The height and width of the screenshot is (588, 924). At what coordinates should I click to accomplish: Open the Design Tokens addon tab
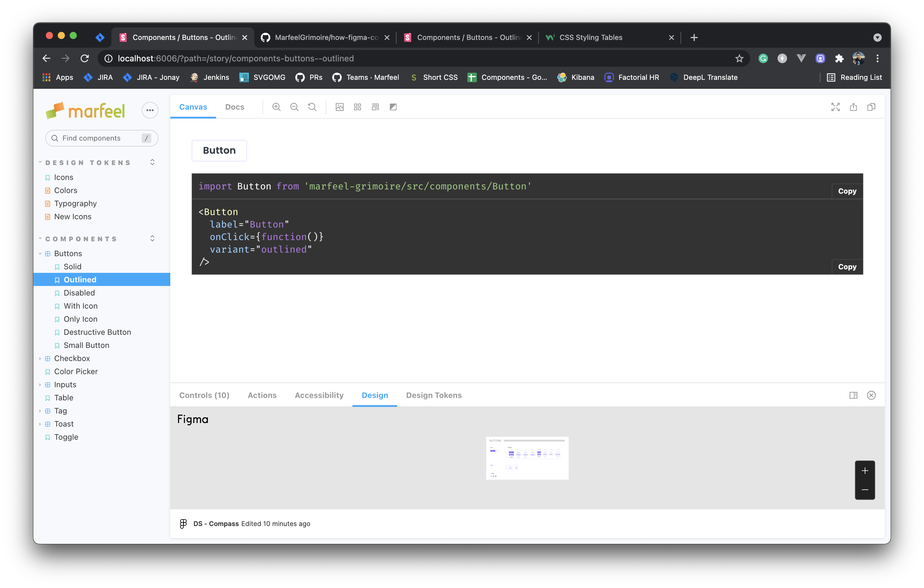[x=434, y=395]
